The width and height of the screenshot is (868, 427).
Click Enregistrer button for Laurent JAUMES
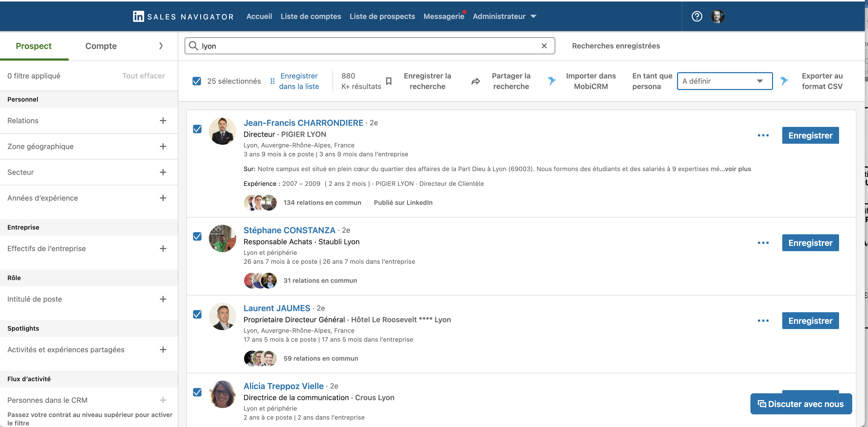pos(810,321)
